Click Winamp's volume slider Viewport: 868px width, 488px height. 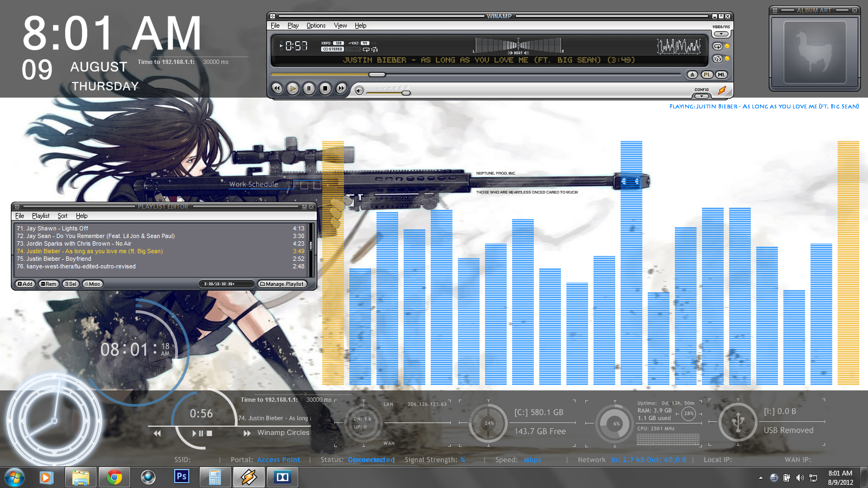pos(388,93)
